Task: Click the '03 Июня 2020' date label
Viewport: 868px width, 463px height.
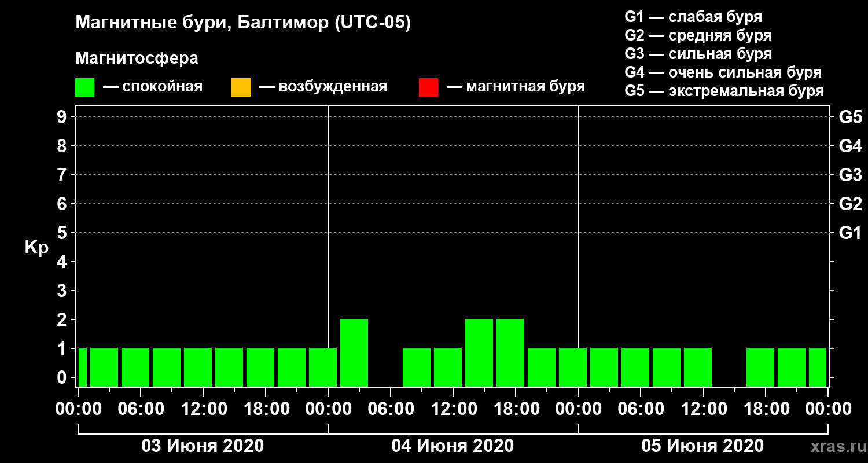Action: tap(203, 446)
